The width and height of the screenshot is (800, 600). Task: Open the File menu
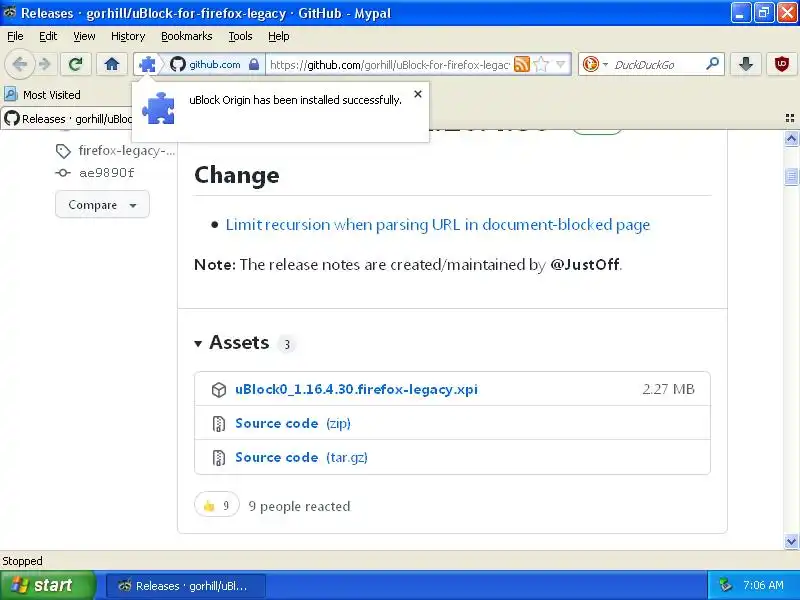coord(15,36)
